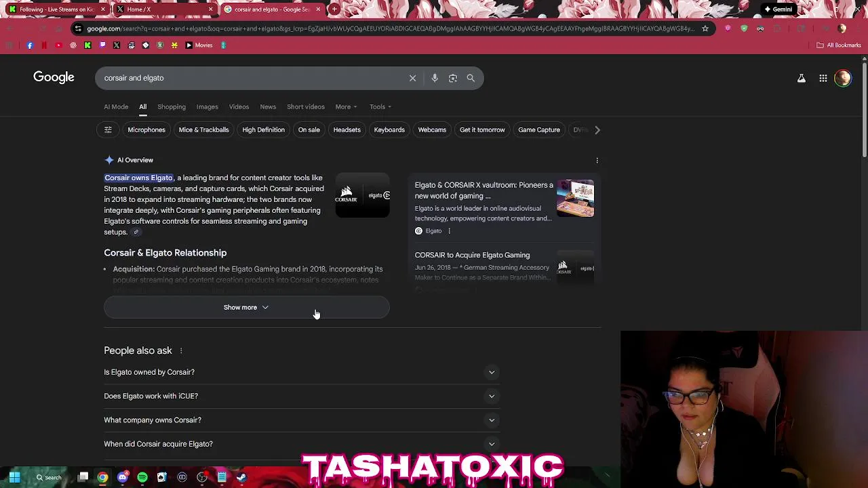This screenshot has width=868, height=488.
Task: Open Google Lens image search icon
Action: [453, 78]
